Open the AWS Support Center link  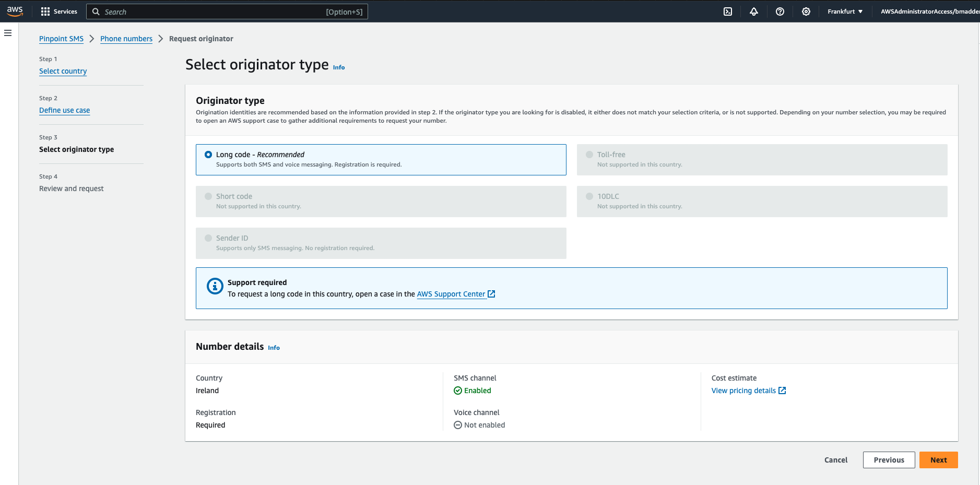(x=451, y=294)
